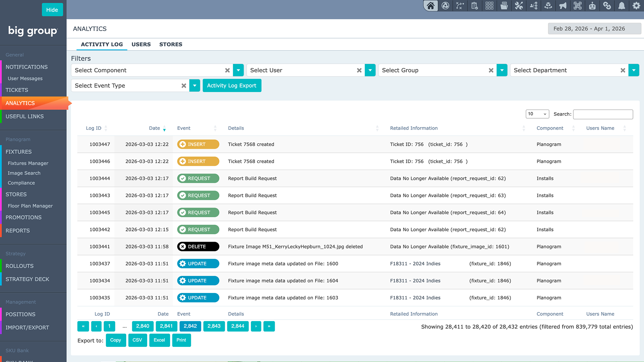Click the REQUEST badge on log 1003442

pos(198,230)
